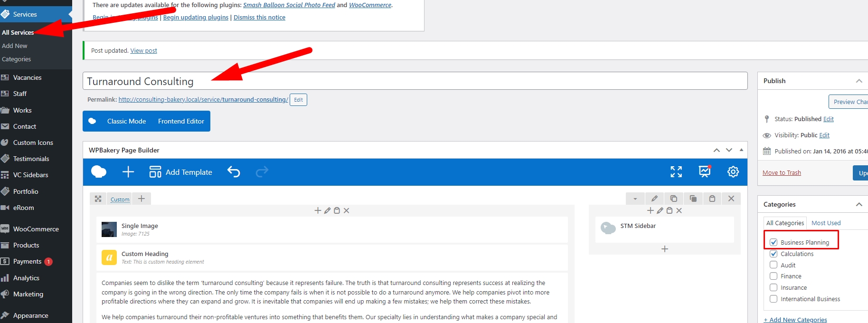
Task: Click the WPBakery cloud logo icon
Action: pos(99,171)
